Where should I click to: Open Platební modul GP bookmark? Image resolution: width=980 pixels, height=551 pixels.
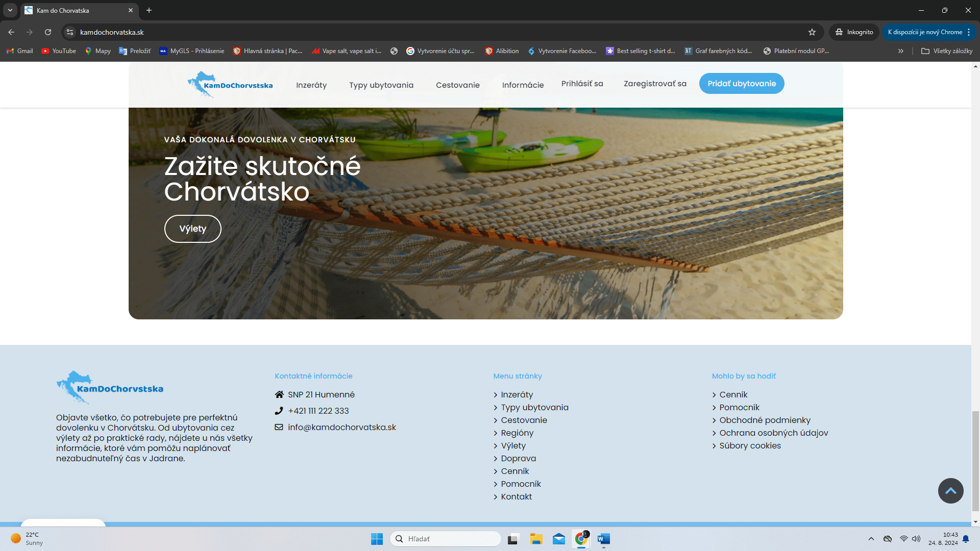tap(796, 51)
